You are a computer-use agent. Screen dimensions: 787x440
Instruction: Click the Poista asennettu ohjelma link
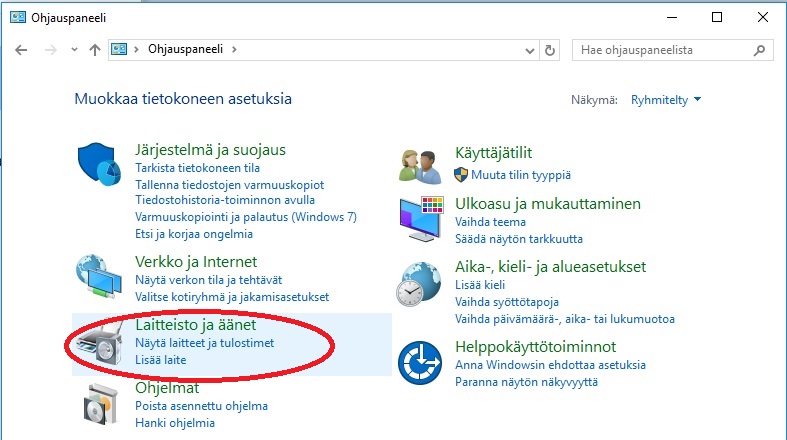point(201,406)
